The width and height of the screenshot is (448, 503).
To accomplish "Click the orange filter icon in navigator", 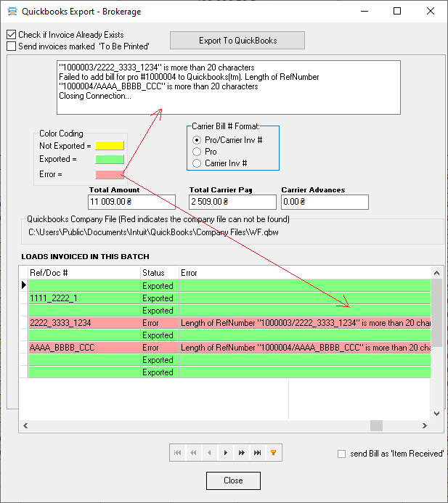I will [x=273, y=453].
